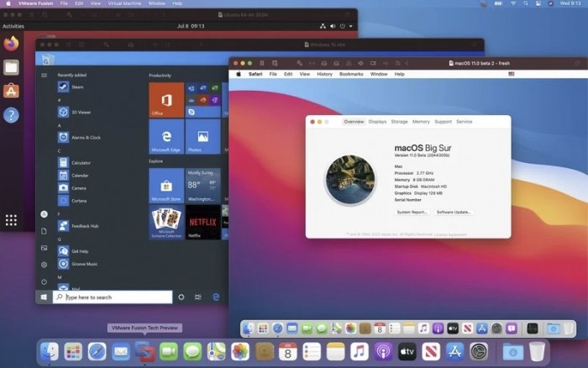This screenshot has width=588, height=368.
Task: Switch to the Storage tab in About This Mac
Action: tap(399, 122)
